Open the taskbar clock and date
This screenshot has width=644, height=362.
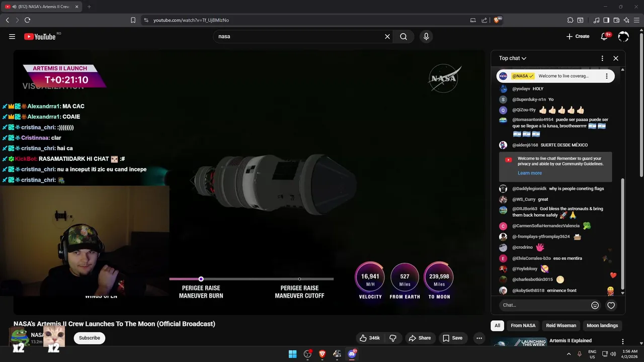click(x=630, y=354)
